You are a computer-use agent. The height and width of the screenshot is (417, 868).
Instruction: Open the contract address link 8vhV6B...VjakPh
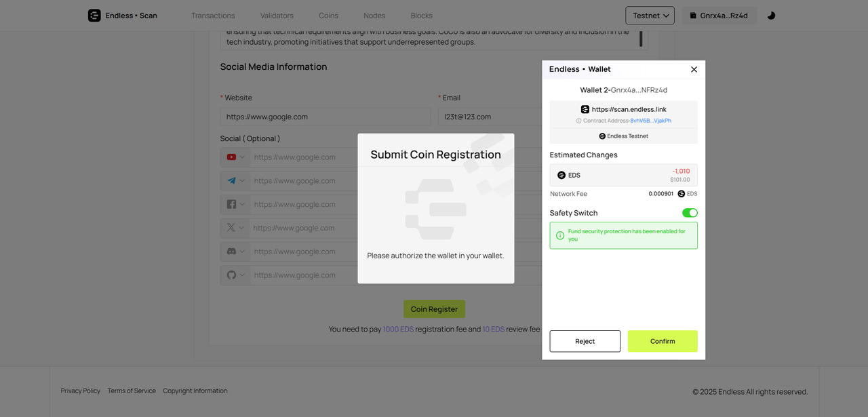coord(650,121)
